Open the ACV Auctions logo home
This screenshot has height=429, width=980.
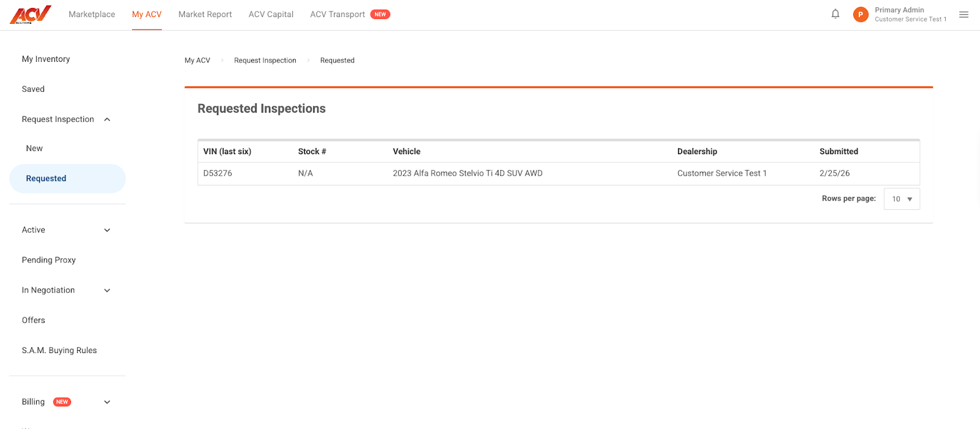[31, 14]
